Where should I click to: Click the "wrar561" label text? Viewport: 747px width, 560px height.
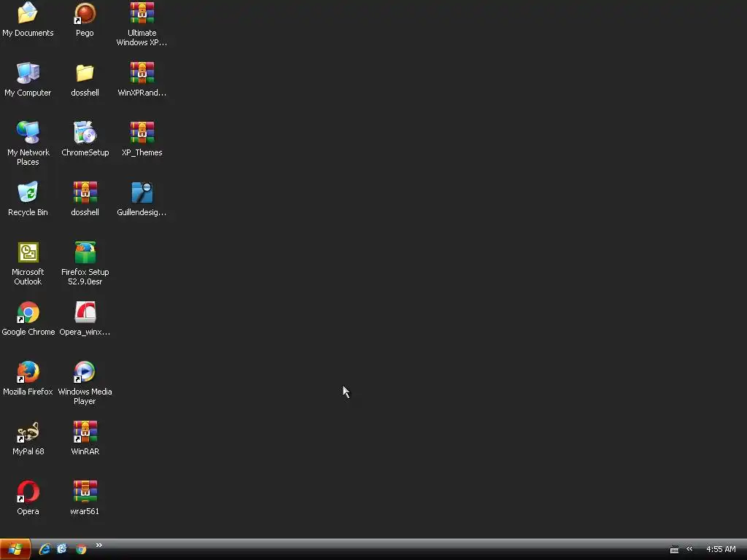click(x=85, y=511)
